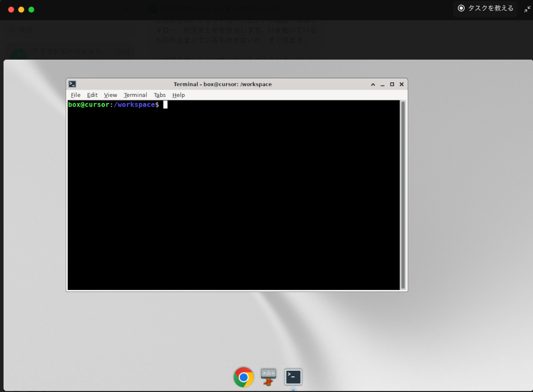Click the Terminal vertical scrollbar
This screenshot has height=392, width=533.
pyautogui.click(x=403, y=195)
